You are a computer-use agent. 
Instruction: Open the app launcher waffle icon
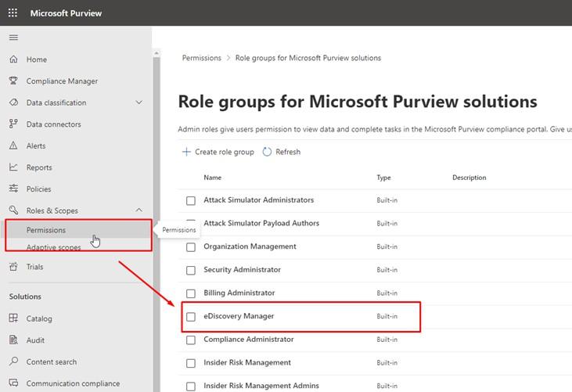click(x=13, y=13)
